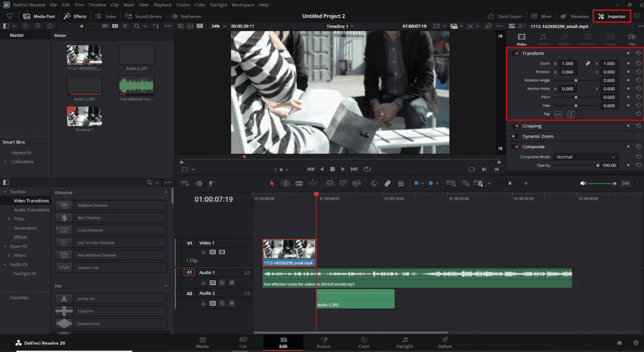This screenshot has height=352, width=644.
Task: Select the Timeline 1 thumbnail
Action: click(x=84, y=116)
